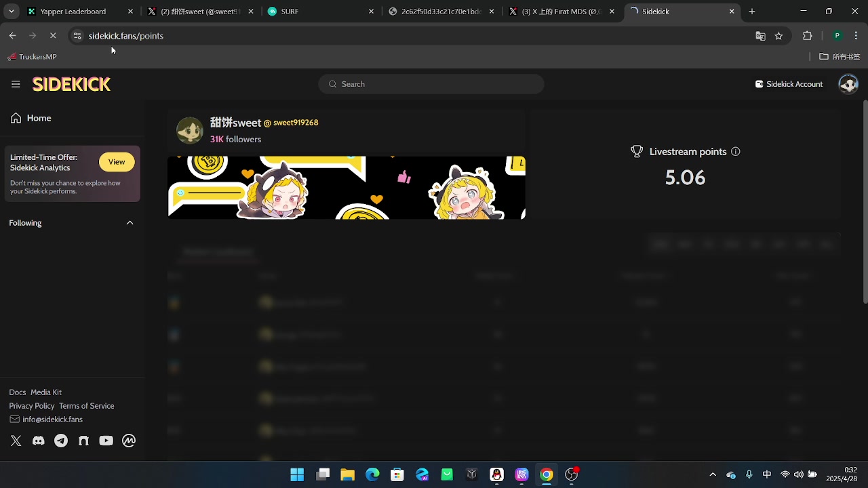Open the Livestream points info icon
The image size is (868, 488).
coord(736,152)
